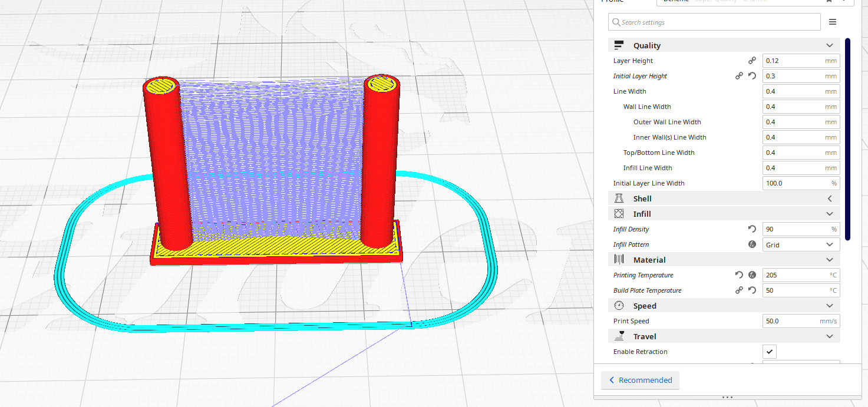
Task: Open the Infill Pattern dropdown showing Grid
Action: 801,244
